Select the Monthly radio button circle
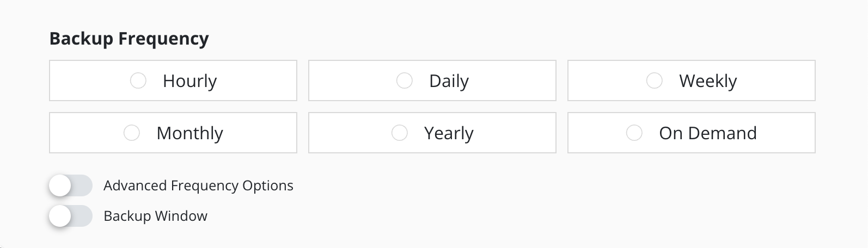 click(132, 133)
